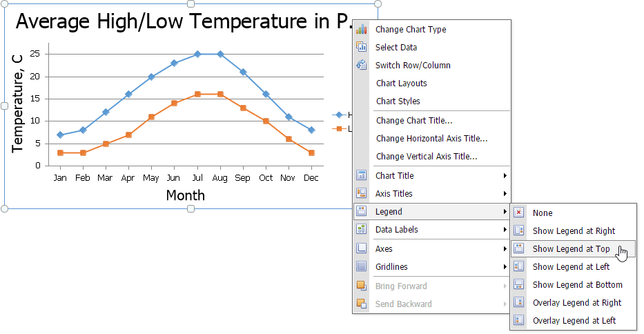Click Change Horizontal Axis Title...
This screenshot has height=334, width=644.
point(431,139)
